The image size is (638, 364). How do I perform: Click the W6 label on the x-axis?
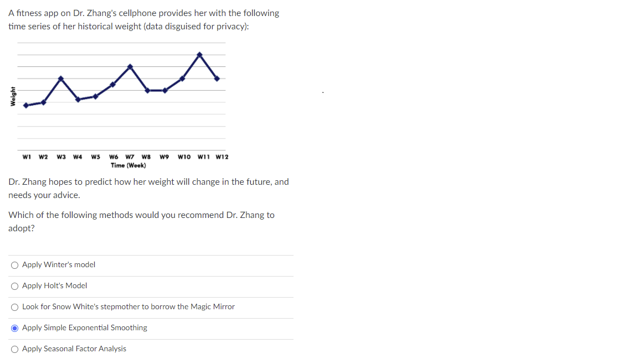pyautogui.click(x=114, y=157)
